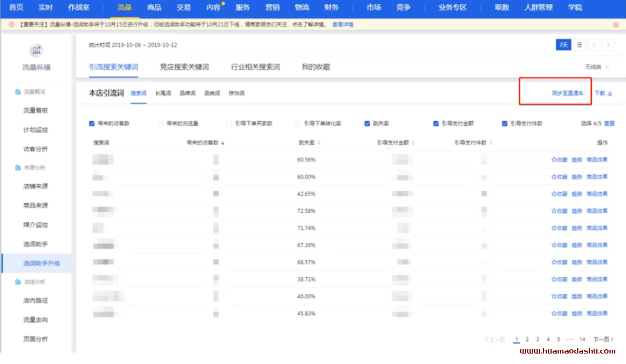Open 流量看板 in sidebar
626x364 pixels.
tap(35, 110)
